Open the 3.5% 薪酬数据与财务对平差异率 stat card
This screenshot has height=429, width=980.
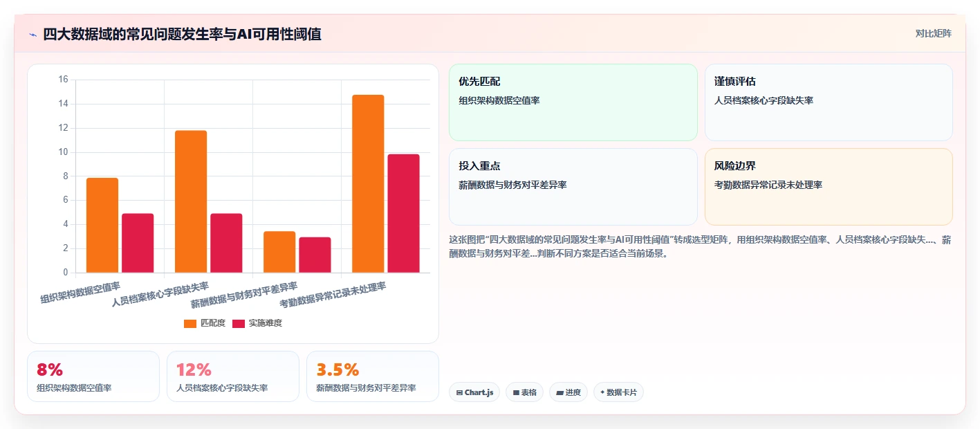point(373,376)
